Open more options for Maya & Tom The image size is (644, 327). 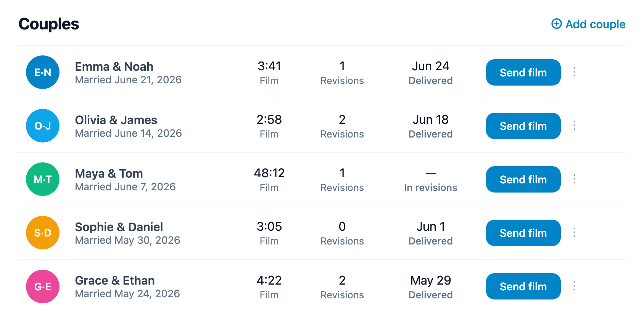pos(574,179)
